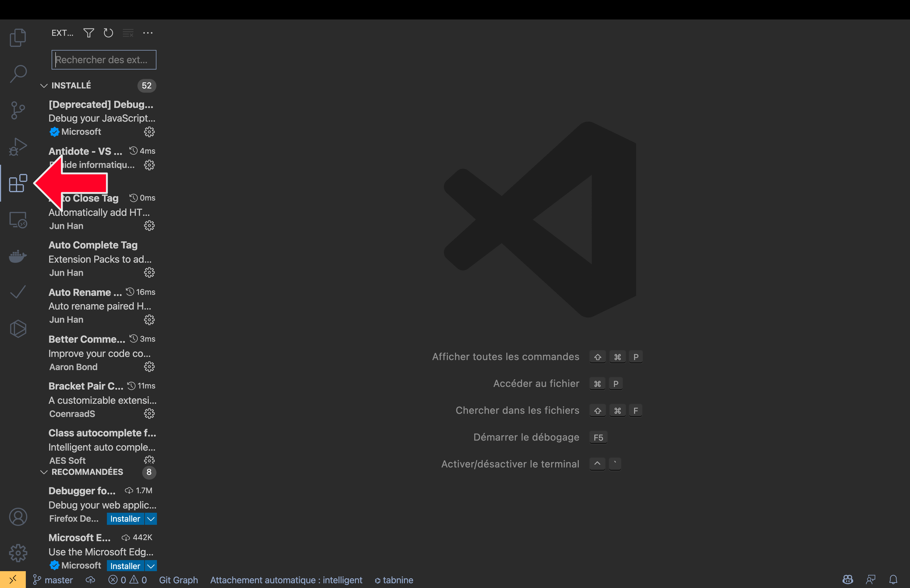Open Copilot status icon in status bar
The width and height of the screenshot is (910, 588).
[x=848, y=580]
